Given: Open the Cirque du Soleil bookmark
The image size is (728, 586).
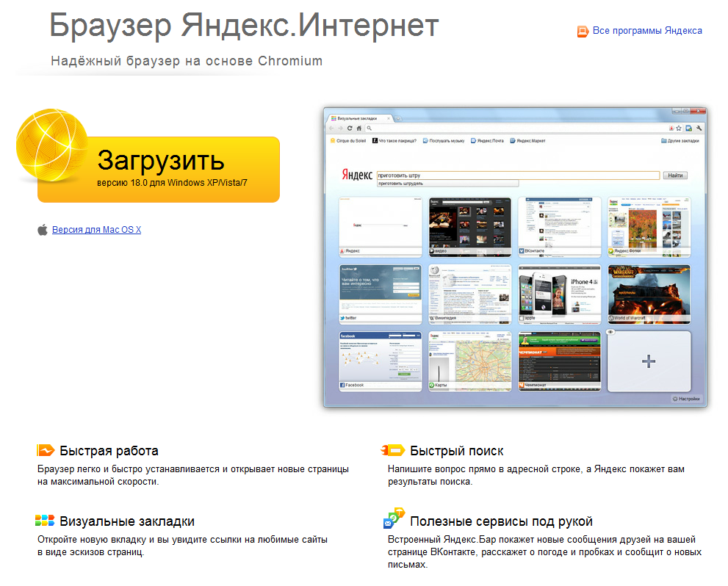Looking at the screenshot, I should point(347,140).
